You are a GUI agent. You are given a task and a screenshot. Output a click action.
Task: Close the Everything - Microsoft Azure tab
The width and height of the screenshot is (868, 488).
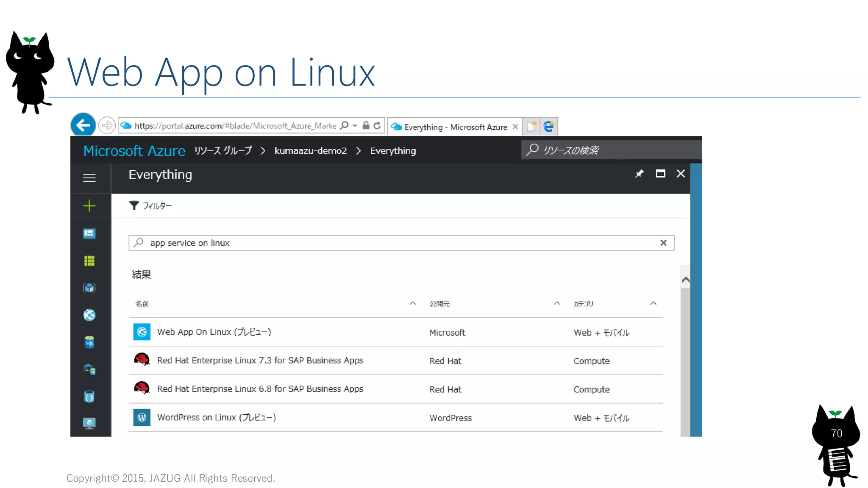pos(515,127)
